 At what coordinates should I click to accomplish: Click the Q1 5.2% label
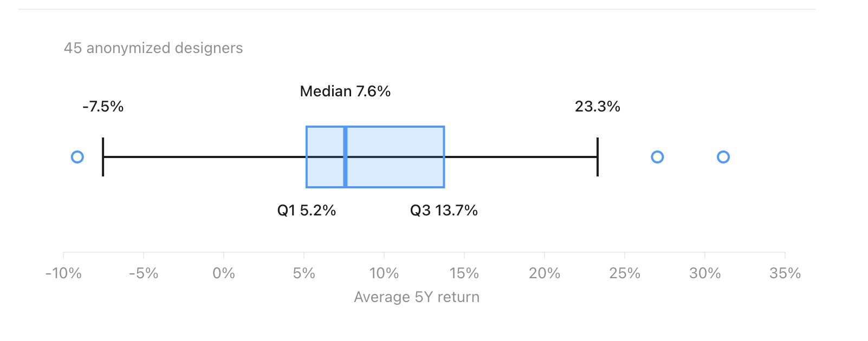307,210
